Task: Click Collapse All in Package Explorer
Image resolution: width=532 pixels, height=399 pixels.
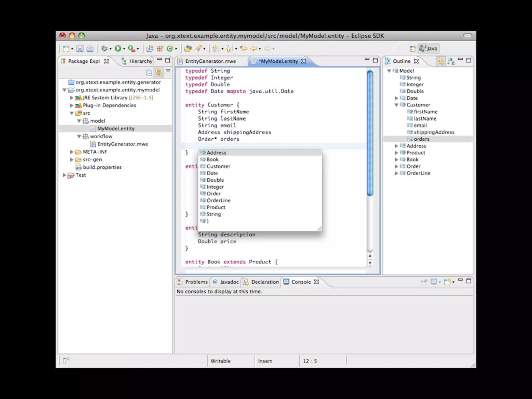Action: [x=149, y=73]
